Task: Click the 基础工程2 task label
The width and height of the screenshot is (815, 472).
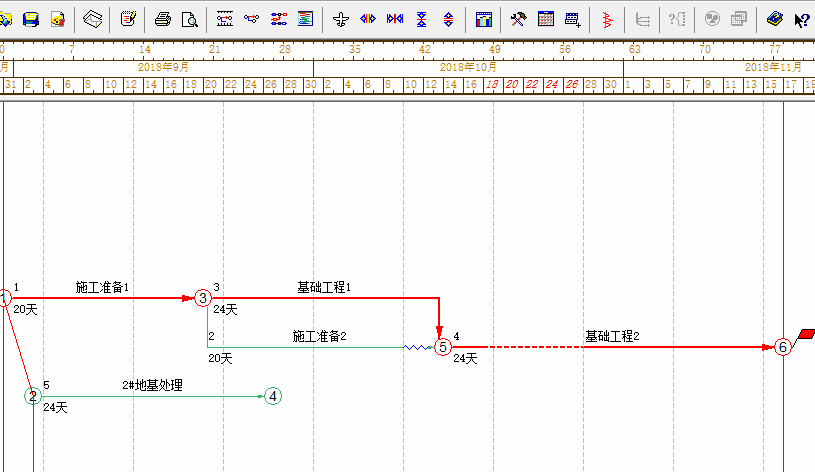Action: (612, 336)
